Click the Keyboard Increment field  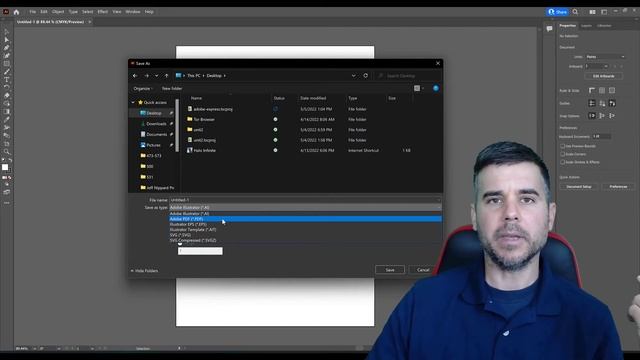click(602, 136)
